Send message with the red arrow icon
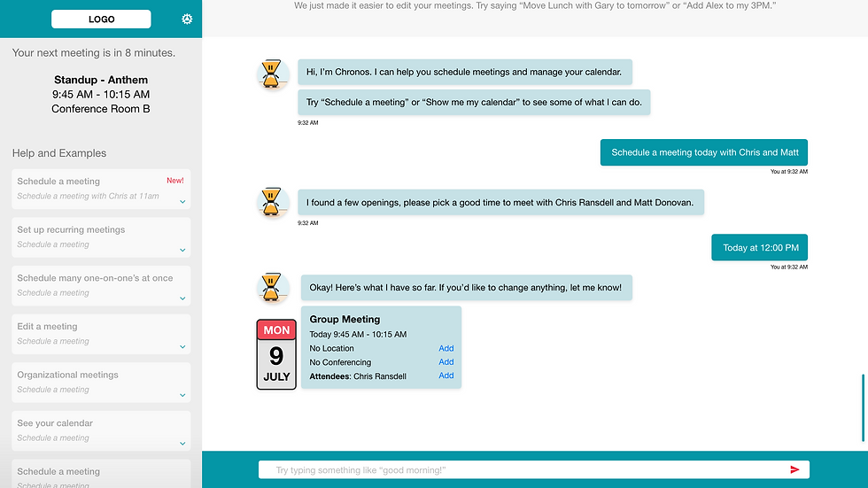Image resolution: width=868 pixels, height=488 pixels. click(x=794, y=469)
